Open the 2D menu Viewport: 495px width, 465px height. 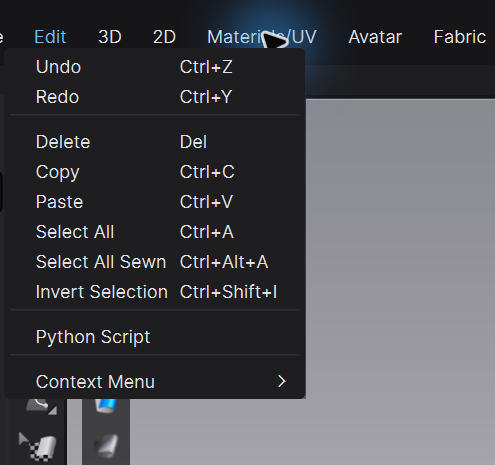point(164,37)
